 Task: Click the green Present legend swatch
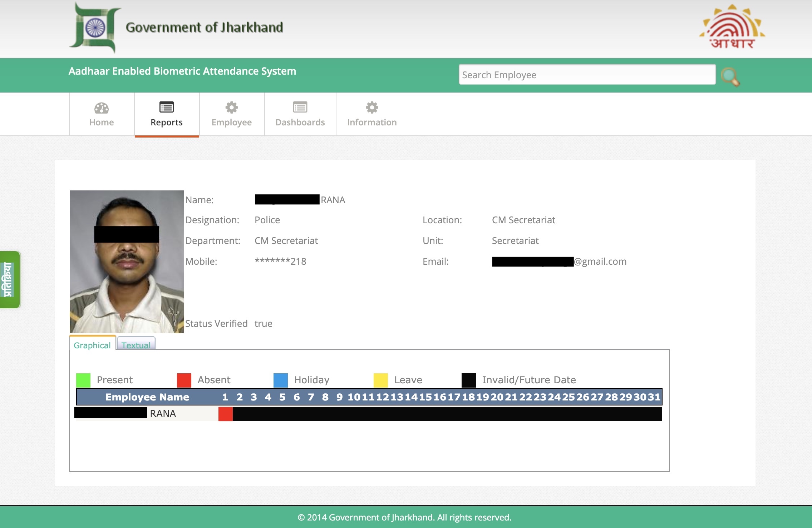pyautogui.click(x=83, y=380)
